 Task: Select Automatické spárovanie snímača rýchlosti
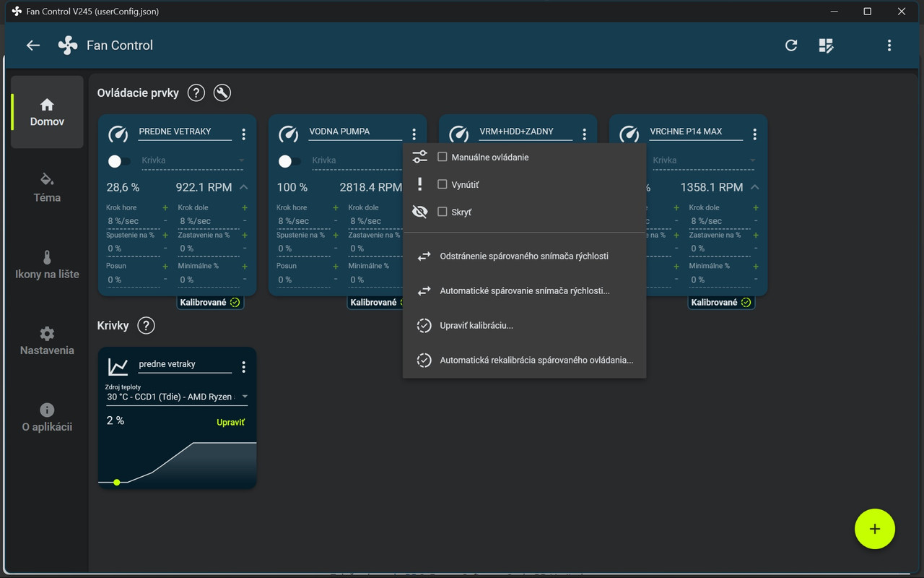(524, 290)
